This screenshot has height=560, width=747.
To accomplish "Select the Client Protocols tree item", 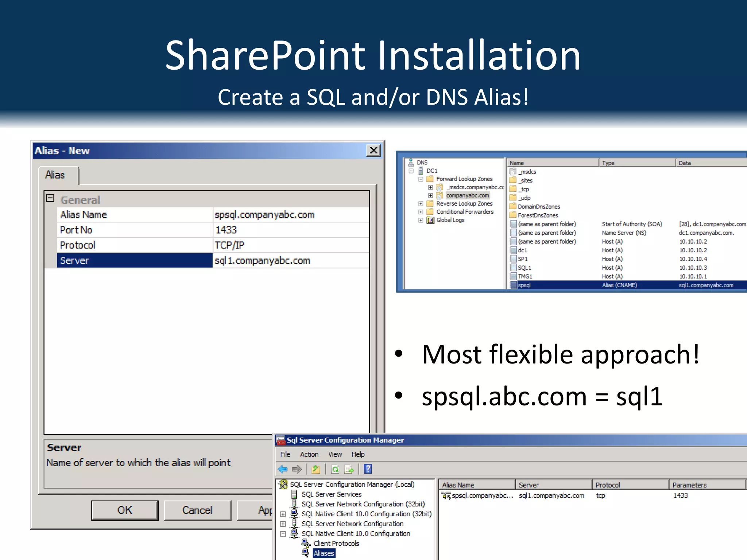I will (336, 544).
